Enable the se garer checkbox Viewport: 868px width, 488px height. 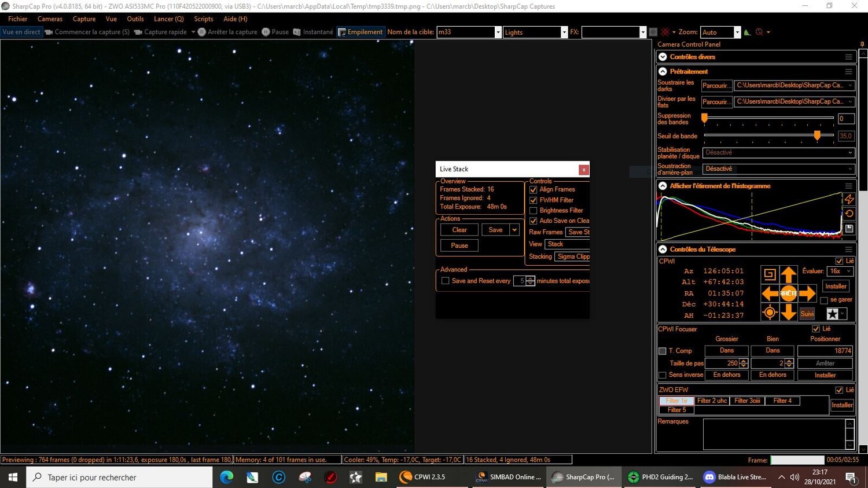tap(824, 300)
